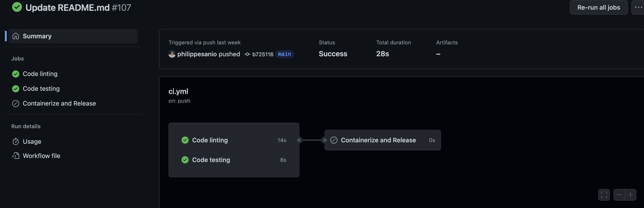Click the success checkmark next to Update README.md

(17, 7)
